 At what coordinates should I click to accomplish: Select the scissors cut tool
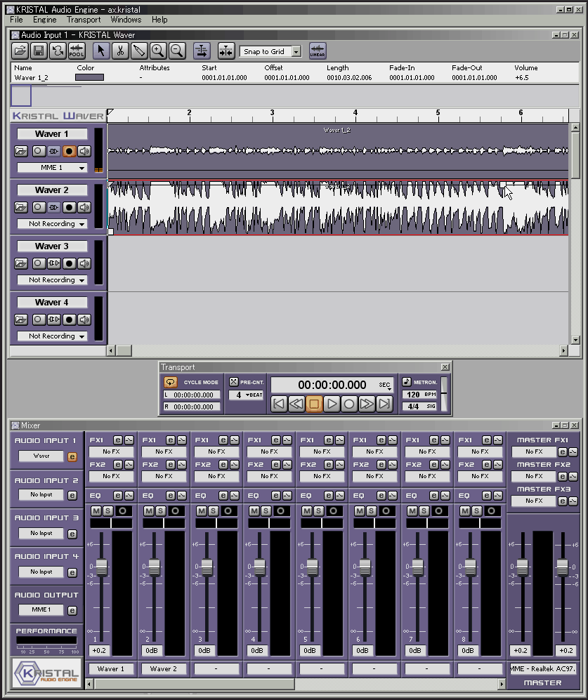pos(120,51)
